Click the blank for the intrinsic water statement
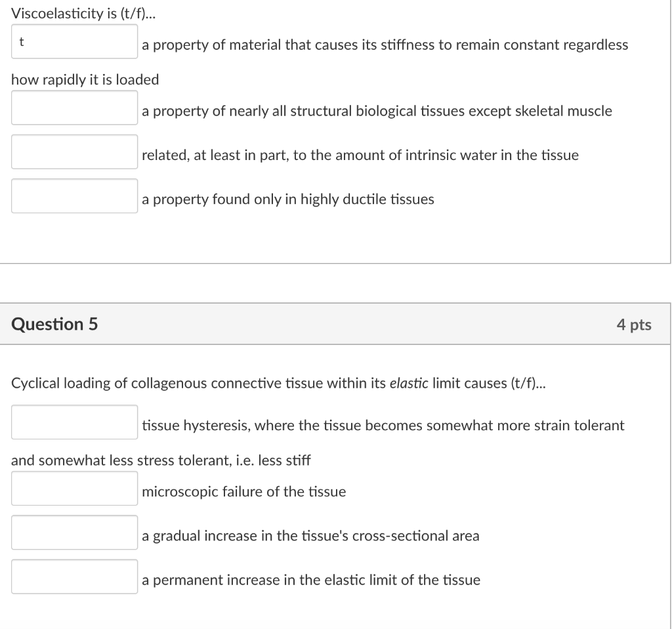This screenshot has height=629, width=672. click(73, 152)
